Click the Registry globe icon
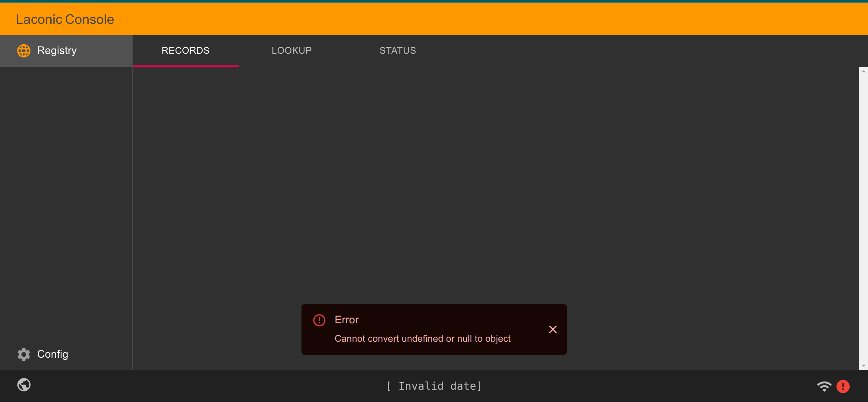 point(24,50)
